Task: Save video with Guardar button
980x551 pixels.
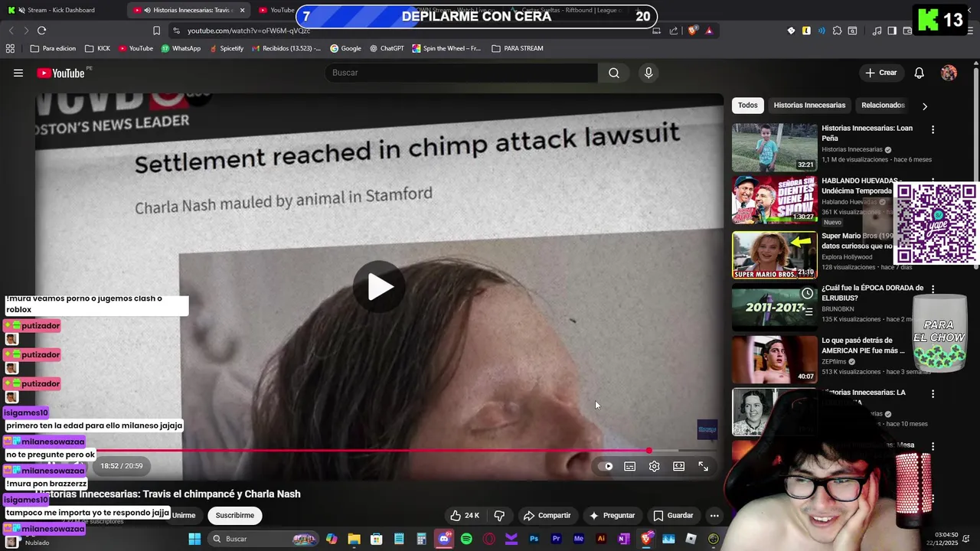Action: tap(673, 516)
